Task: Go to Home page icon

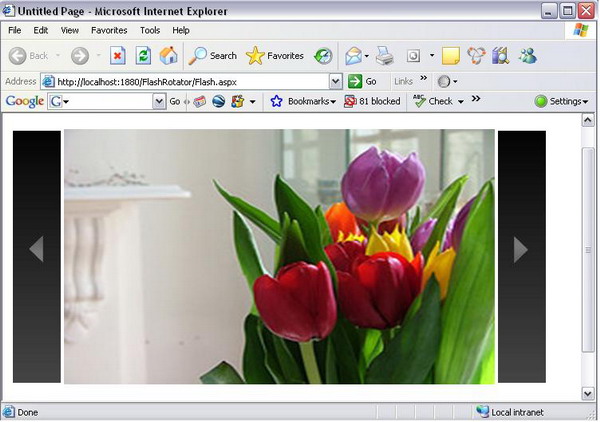Action: tap(168, 56)
